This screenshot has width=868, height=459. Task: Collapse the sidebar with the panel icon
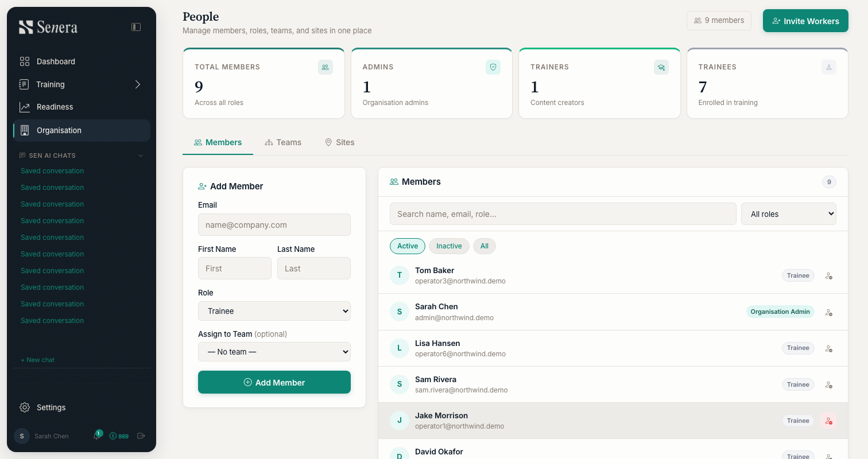(x=136, y=27)
